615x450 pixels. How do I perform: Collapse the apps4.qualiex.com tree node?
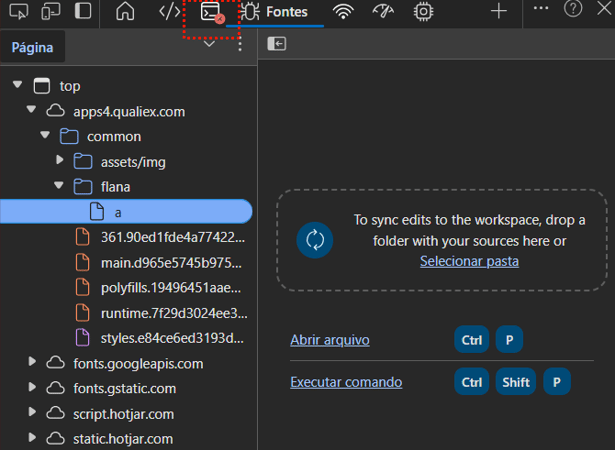pos(32,111)
